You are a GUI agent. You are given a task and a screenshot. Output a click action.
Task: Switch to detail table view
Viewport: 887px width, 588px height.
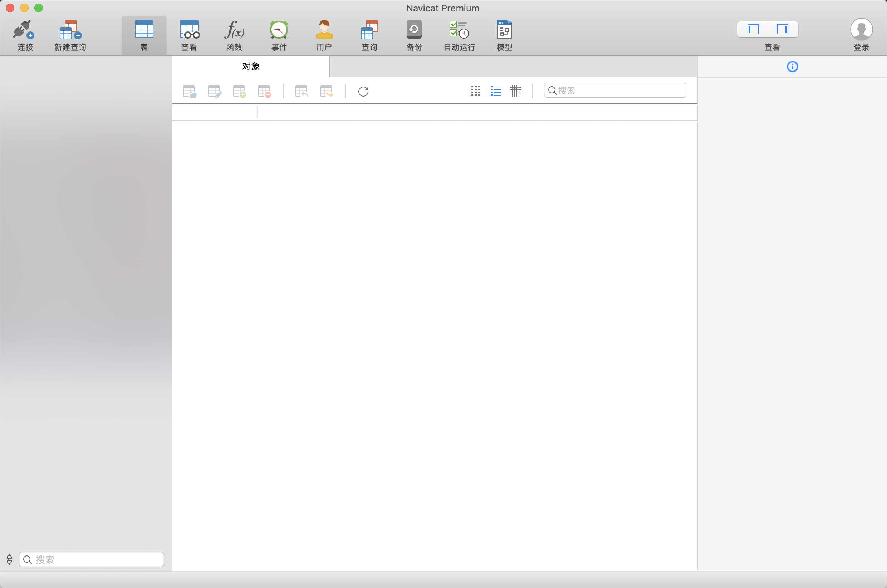click(515, 91)
